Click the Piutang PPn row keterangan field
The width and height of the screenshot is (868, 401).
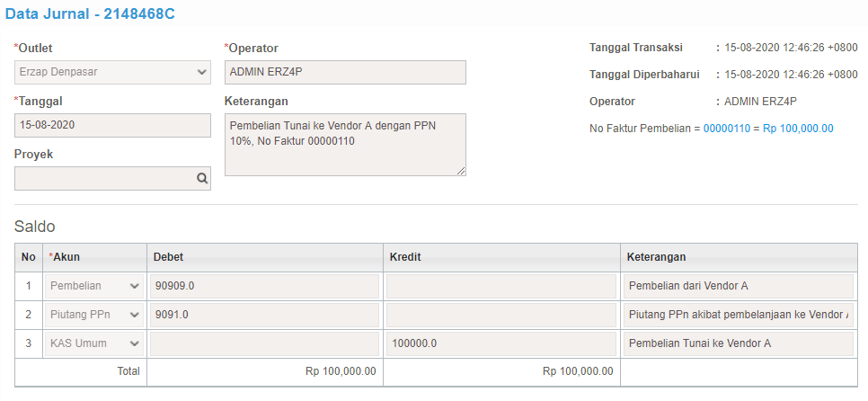coord(739,315)
